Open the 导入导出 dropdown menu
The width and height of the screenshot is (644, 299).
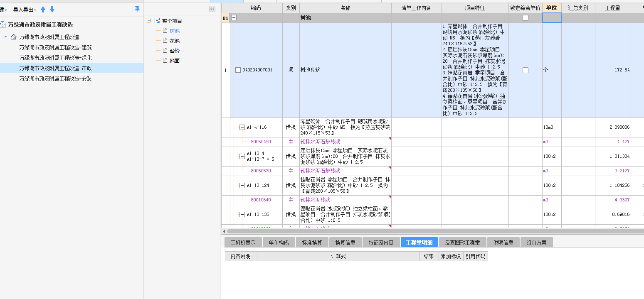pyautogui.click(x=25, y=10)
